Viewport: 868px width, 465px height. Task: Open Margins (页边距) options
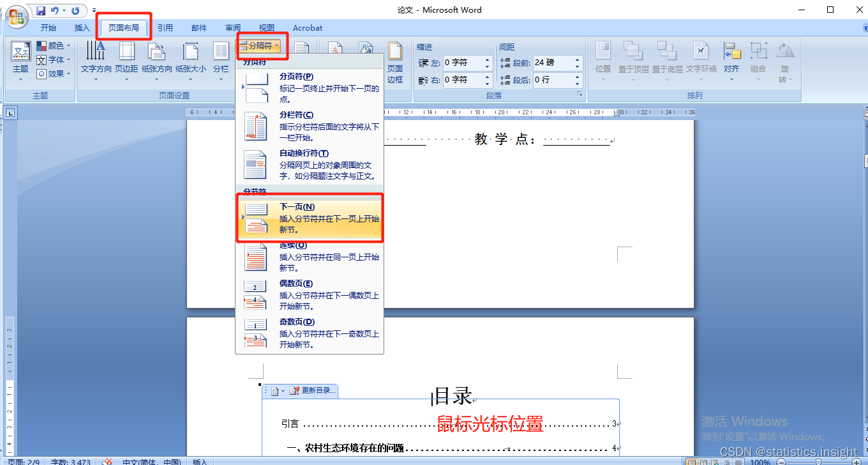coord(126,62)
